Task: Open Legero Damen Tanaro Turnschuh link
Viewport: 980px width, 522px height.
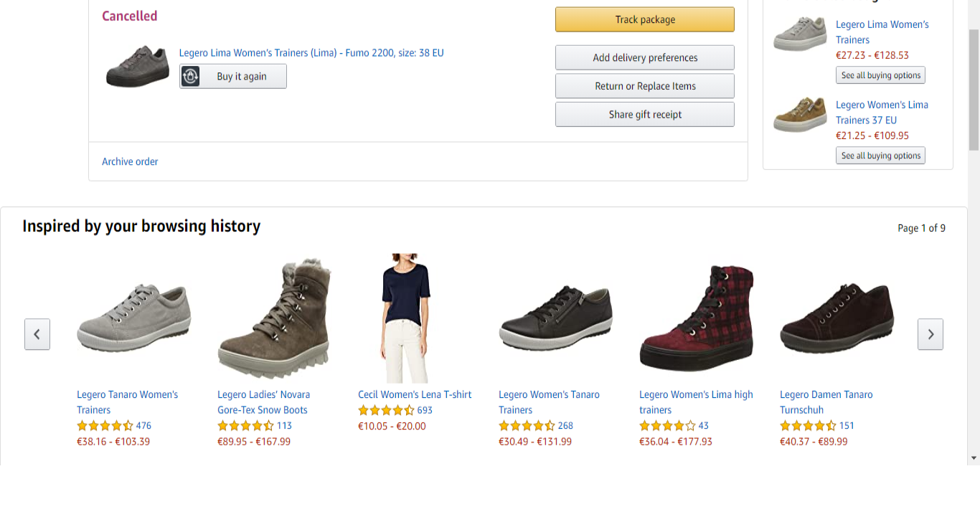Action: pos(826,402)
